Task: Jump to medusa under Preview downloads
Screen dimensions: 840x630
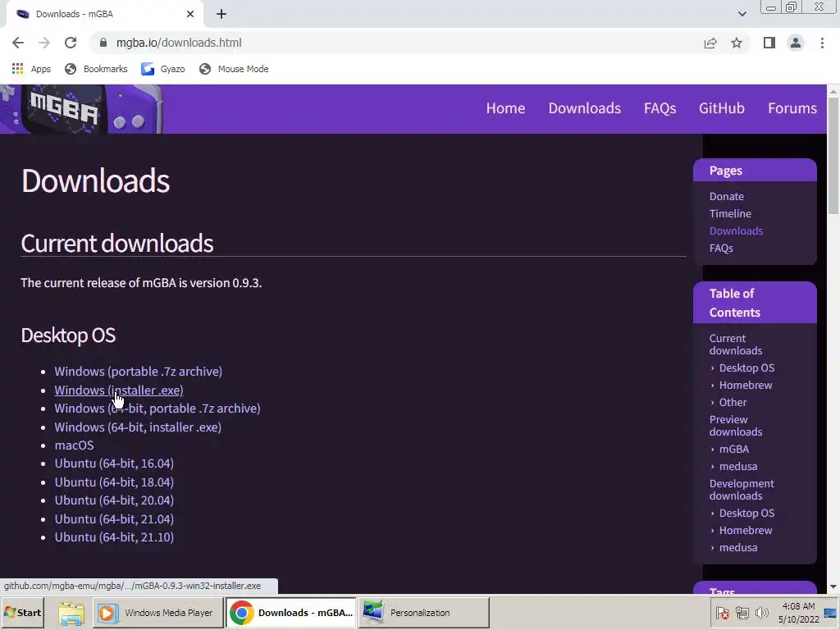Action: point(738,466)
